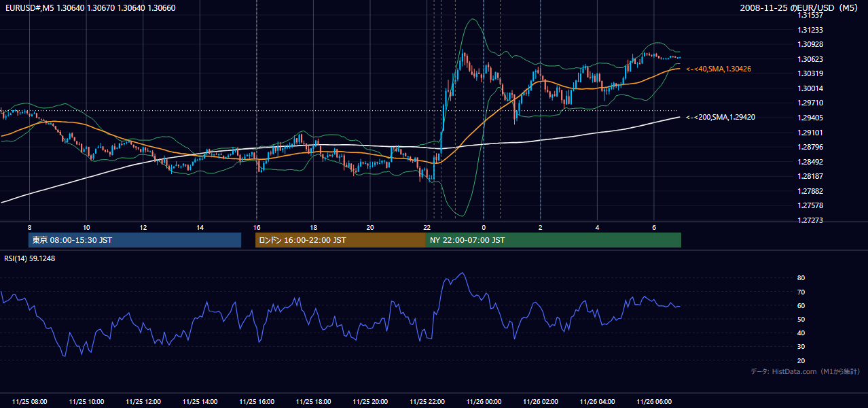Click RSI level 70 on the axis
868x408 pixels.
(x=801, y=292)
